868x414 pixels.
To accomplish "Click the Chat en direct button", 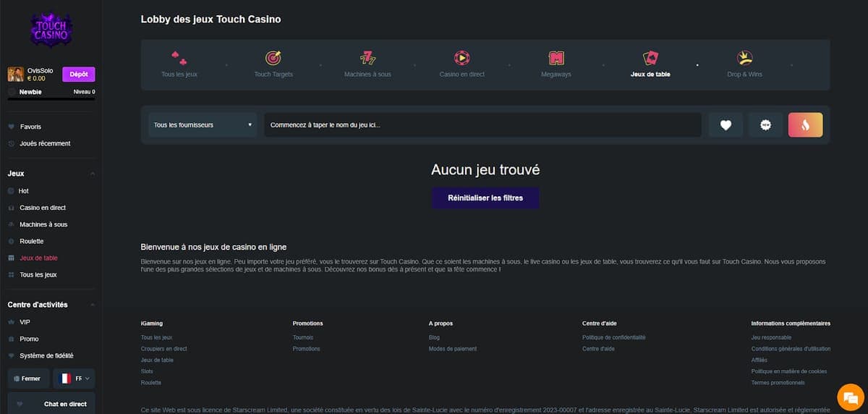I will (x=51, y=404).
